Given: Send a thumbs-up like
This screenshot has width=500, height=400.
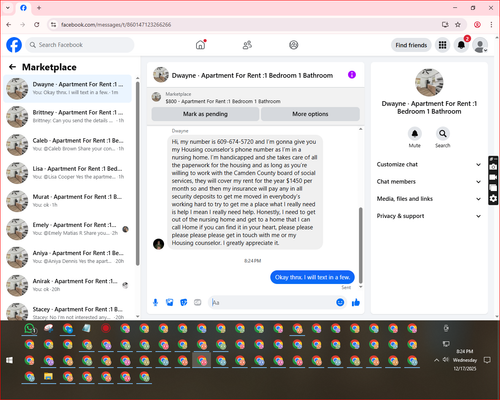Looking at the screenshot, I should pos(356,302).
